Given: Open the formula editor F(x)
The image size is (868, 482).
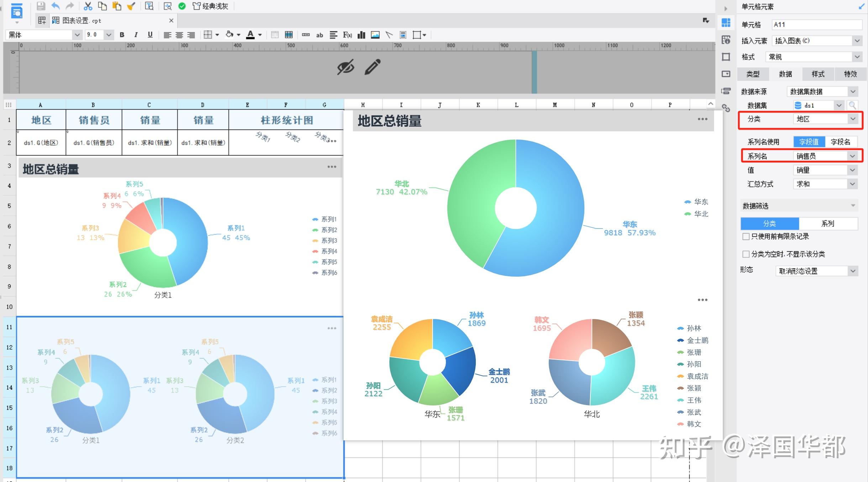Looking at the screenshot, I should [x=347, y=35].
